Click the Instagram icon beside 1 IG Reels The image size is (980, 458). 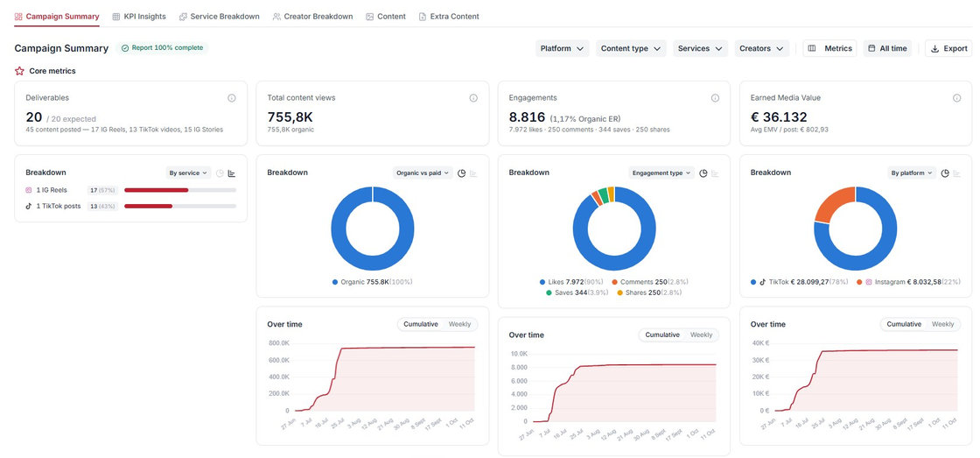coord(29,189)
